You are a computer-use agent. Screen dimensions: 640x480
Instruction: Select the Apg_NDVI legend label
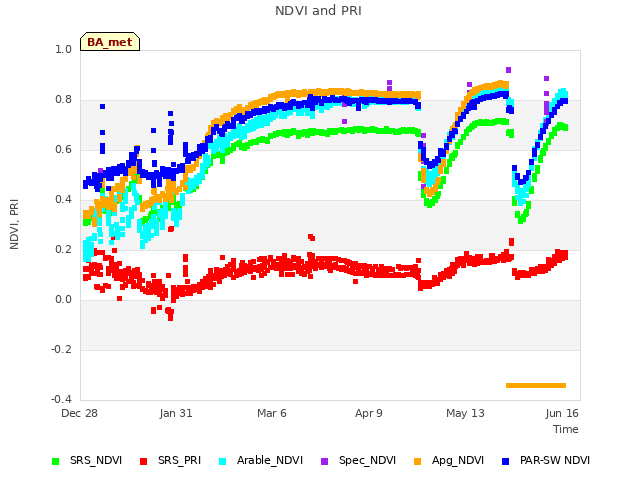click(x=458, y=460)
